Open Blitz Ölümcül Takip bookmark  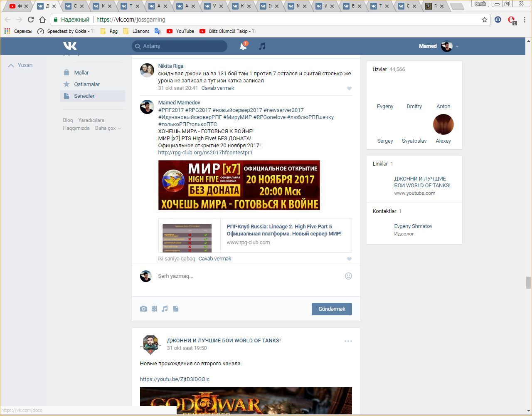pos(227,31)
